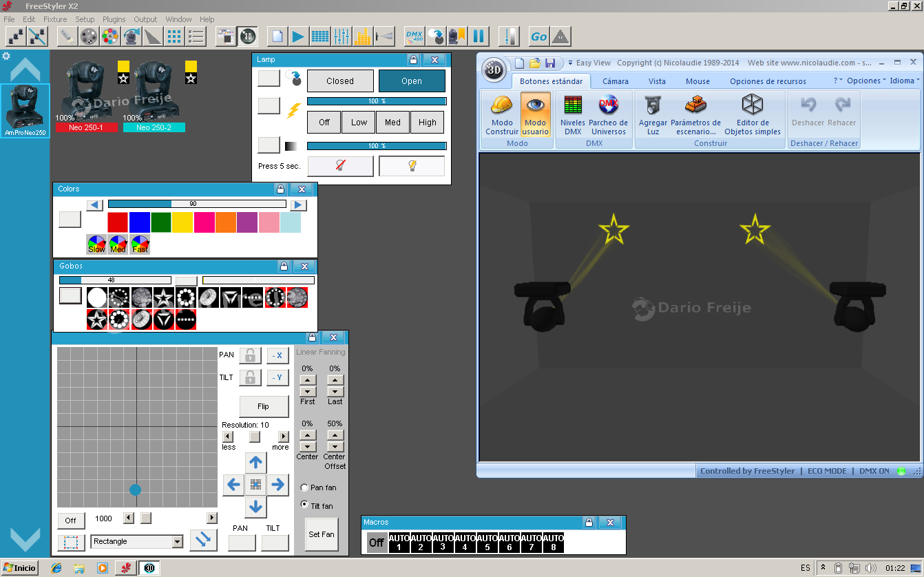Click the Flip button
The image size is (924, 577).
coord(264,406)
